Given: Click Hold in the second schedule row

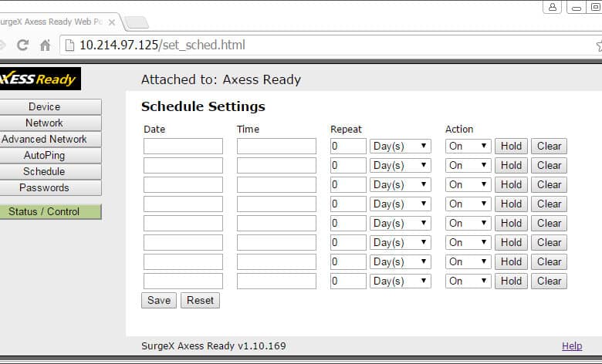Looking at the screenshot, I should coord(511,165).
